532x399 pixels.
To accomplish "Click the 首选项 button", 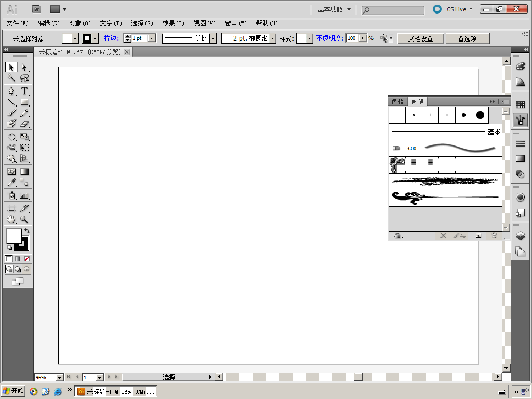I will tap(468, 38).
